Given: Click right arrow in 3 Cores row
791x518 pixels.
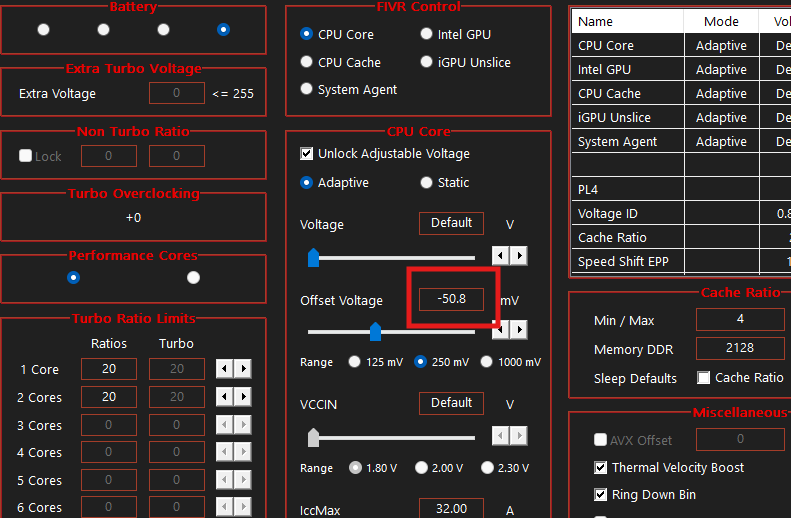Looking at the screenshot, I should (x=243, y=425).
